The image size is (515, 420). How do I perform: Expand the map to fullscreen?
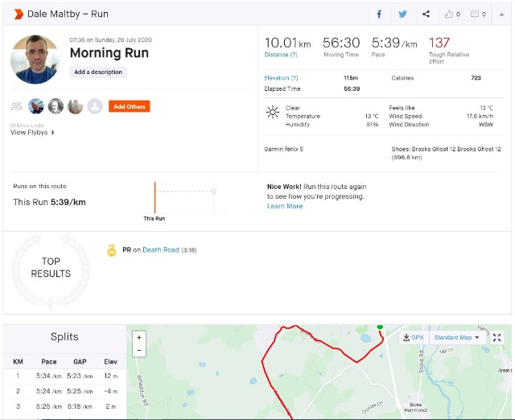point(497,338)
